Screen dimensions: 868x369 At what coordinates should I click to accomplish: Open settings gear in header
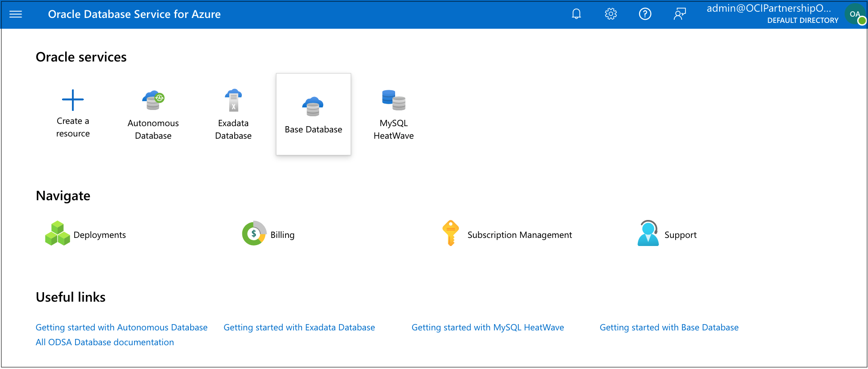610,14
